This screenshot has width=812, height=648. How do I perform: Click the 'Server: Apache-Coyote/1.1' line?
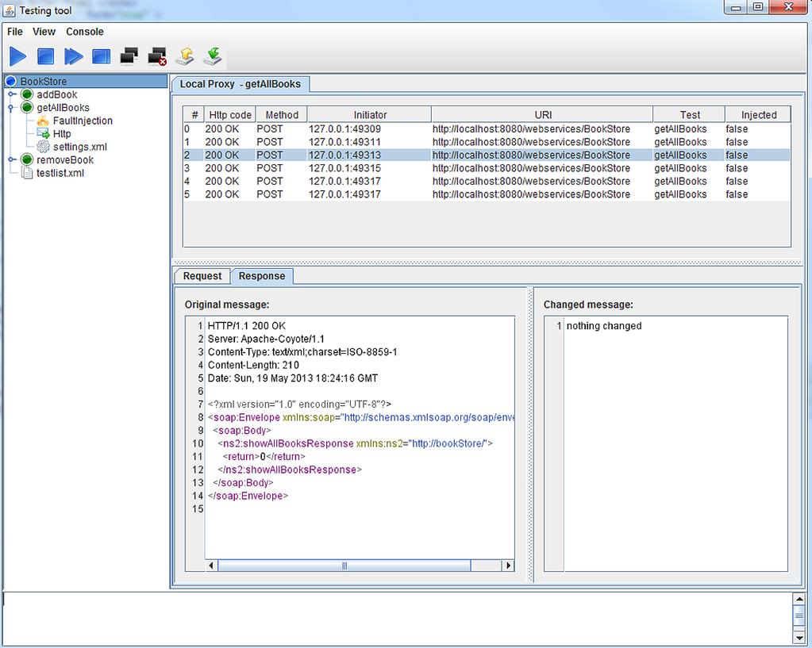pyautogui.click(x=266, y=339)
